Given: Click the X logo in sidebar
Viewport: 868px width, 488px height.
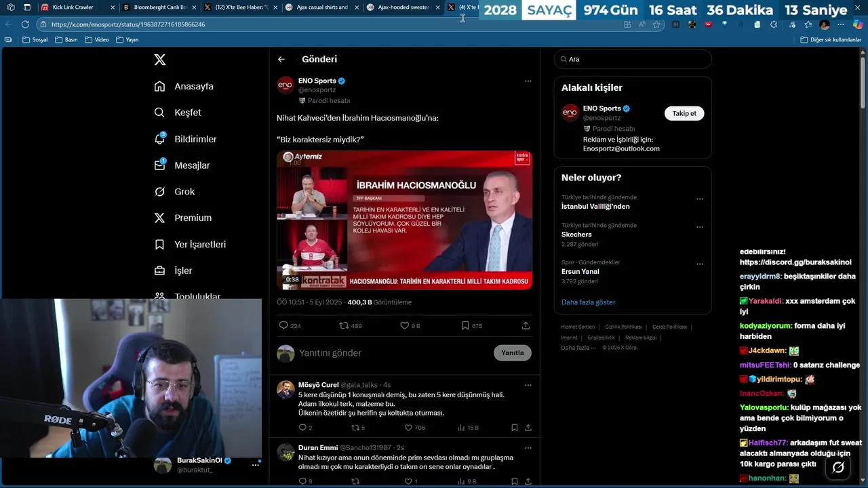Looking at the screenshot, I should pos(160,60).
